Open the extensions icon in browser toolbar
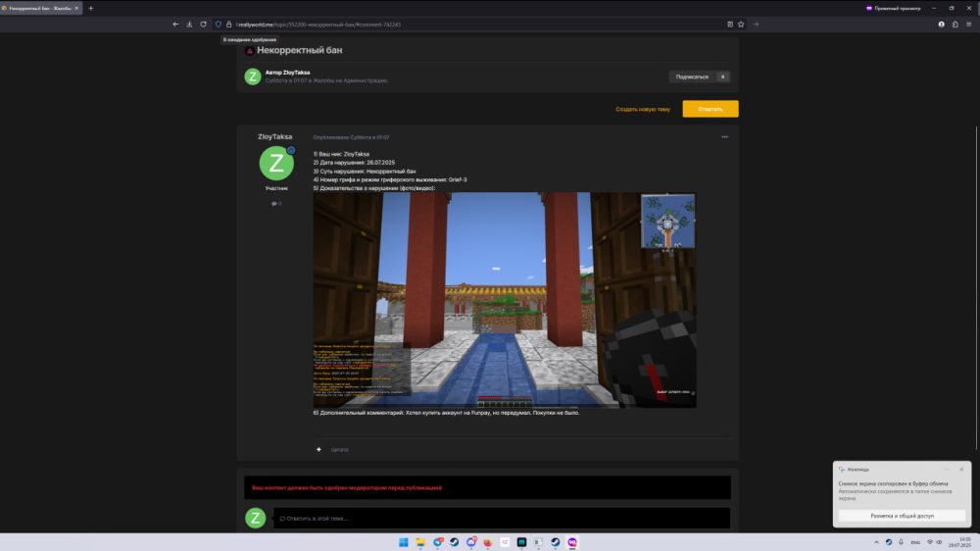Screen dimensions: 980x551 coord(955,25)
